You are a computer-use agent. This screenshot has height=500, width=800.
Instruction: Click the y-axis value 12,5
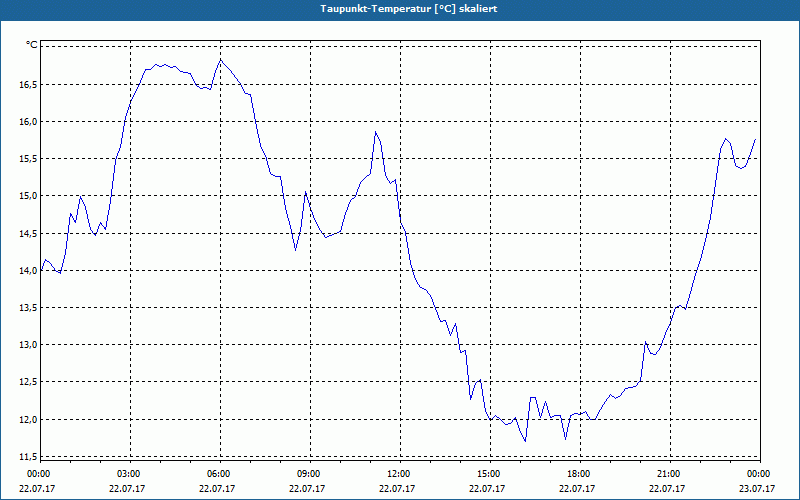[x=28, y=382]
